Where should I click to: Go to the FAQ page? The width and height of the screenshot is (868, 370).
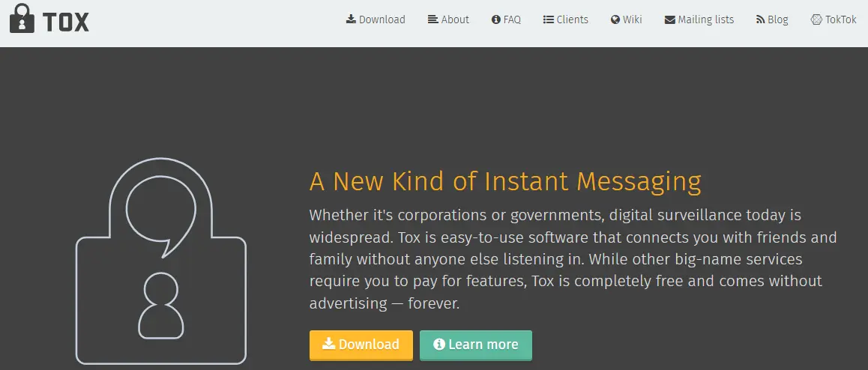(506, 20)
